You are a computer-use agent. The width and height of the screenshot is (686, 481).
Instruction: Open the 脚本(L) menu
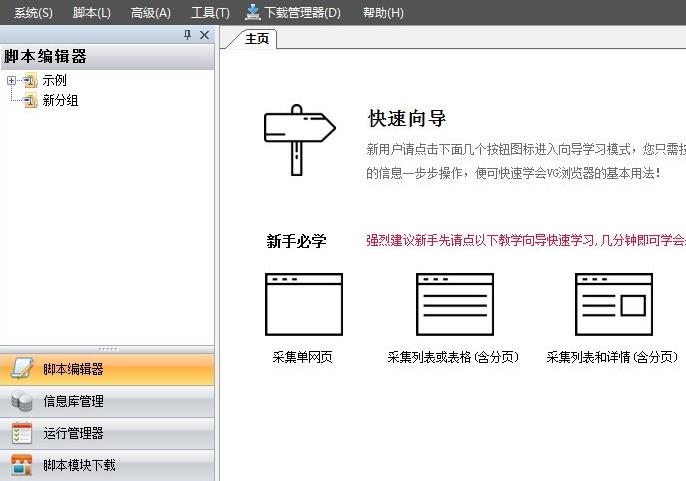tap(92, 13)
